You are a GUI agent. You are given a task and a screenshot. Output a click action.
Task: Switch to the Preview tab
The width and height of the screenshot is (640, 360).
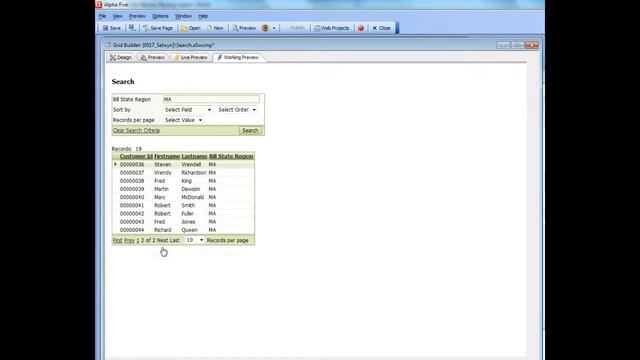[153, 58]
